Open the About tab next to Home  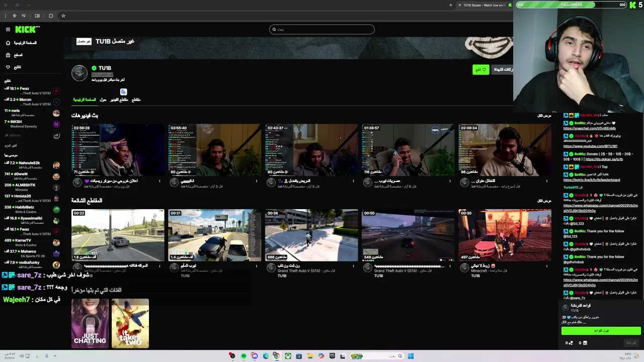(x=103, y=100)
